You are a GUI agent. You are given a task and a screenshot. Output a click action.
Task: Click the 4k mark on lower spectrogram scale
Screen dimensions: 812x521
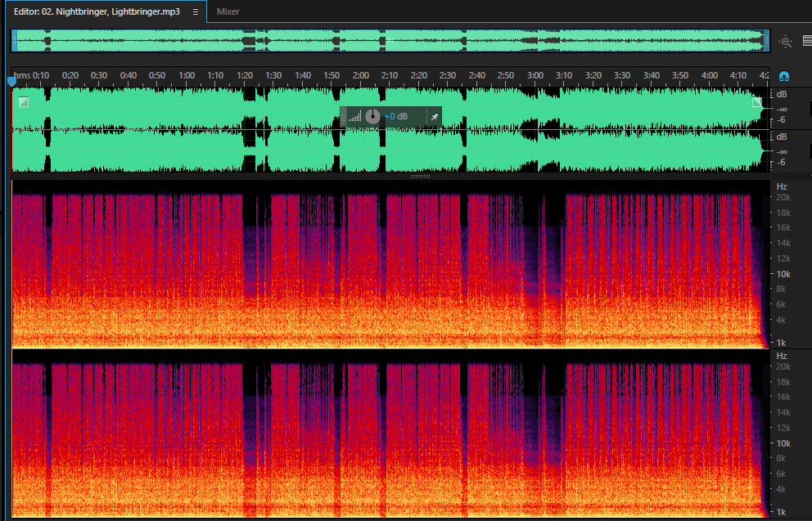click(x=781, y=489)
